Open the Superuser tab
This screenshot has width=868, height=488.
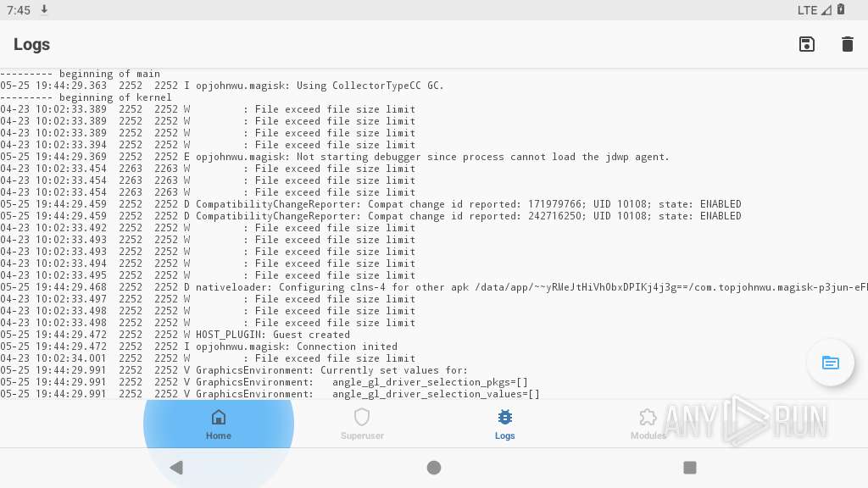(x=362, y=424)
